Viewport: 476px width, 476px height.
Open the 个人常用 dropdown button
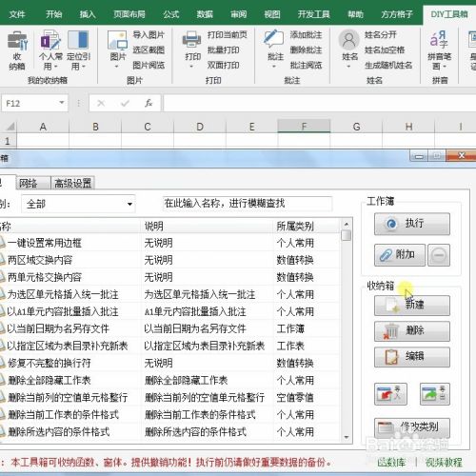pos(50,50)
